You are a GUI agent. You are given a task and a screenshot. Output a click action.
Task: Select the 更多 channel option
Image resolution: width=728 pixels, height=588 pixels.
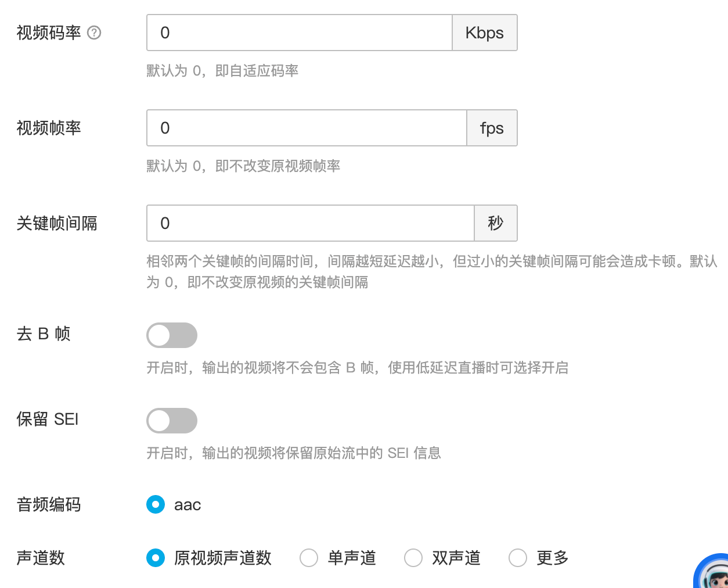pos(517,558)
